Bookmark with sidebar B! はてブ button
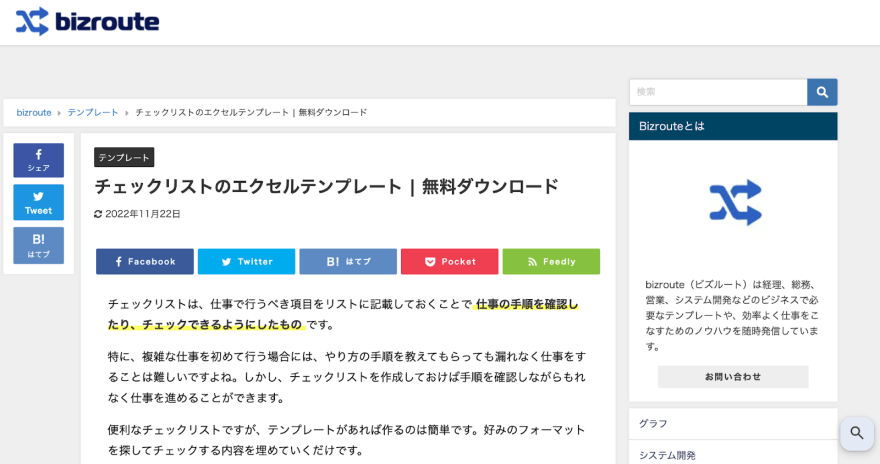880x464 pixels. tap(38, 245)
